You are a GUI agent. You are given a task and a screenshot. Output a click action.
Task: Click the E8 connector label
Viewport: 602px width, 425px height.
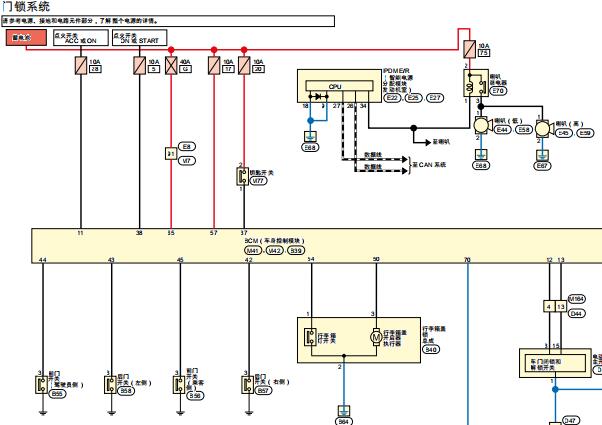187,147
